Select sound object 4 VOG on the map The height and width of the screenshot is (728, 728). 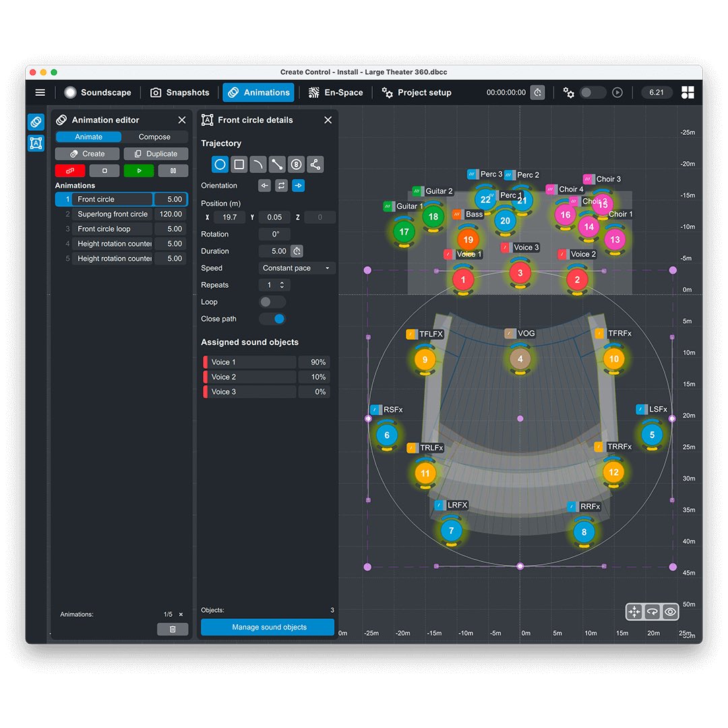coord(520,359)
